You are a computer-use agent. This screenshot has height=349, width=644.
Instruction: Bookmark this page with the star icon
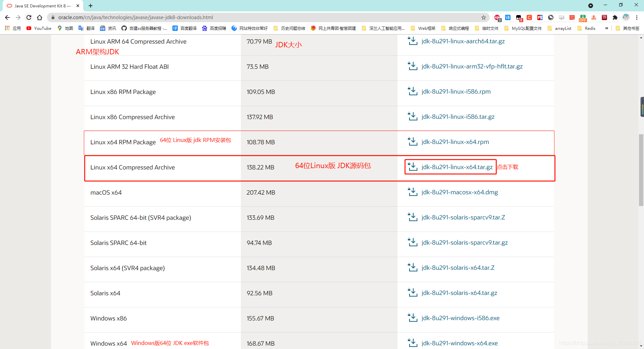coord(484,17)
